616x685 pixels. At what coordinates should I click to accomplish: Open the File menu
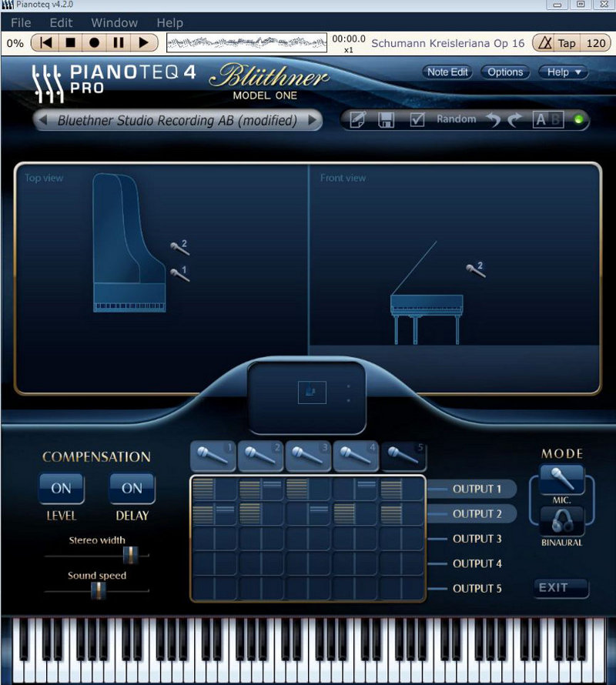(21, 23)
